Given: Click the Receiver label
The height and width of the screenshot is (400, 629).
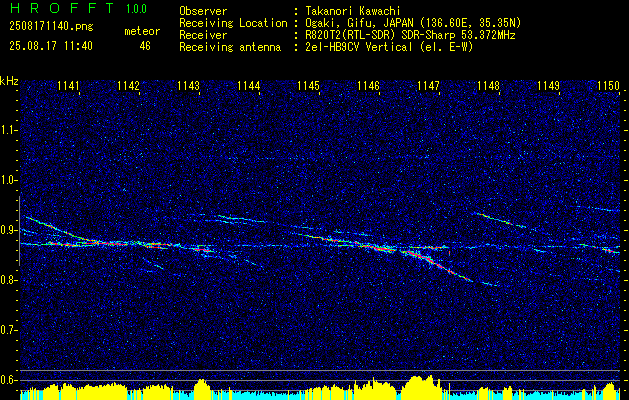Looking at the screenshot, I should click(203, 35).
